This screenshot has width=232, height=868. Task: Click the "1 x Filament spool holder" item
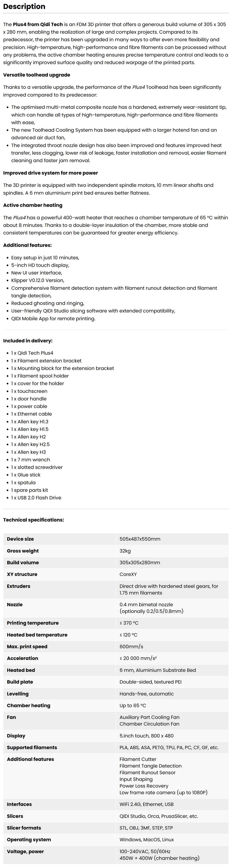click(40, 376)
